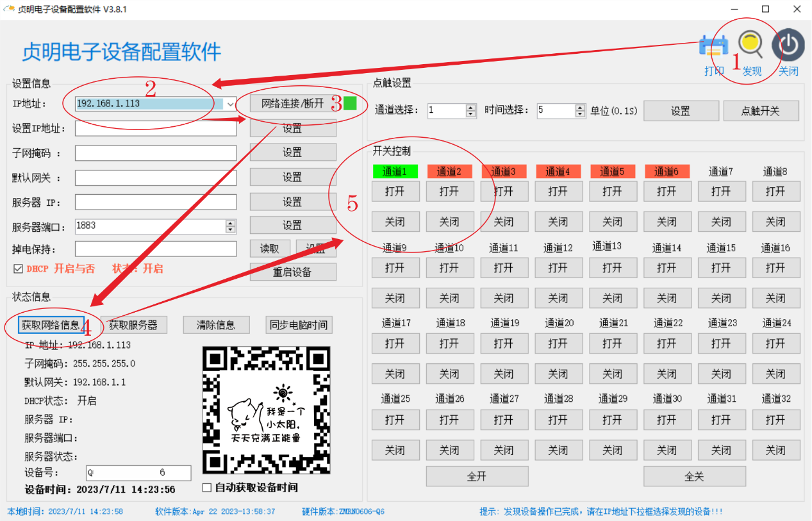
Task: Focus the 子网掩码 input field
Action: pos(156,153)
